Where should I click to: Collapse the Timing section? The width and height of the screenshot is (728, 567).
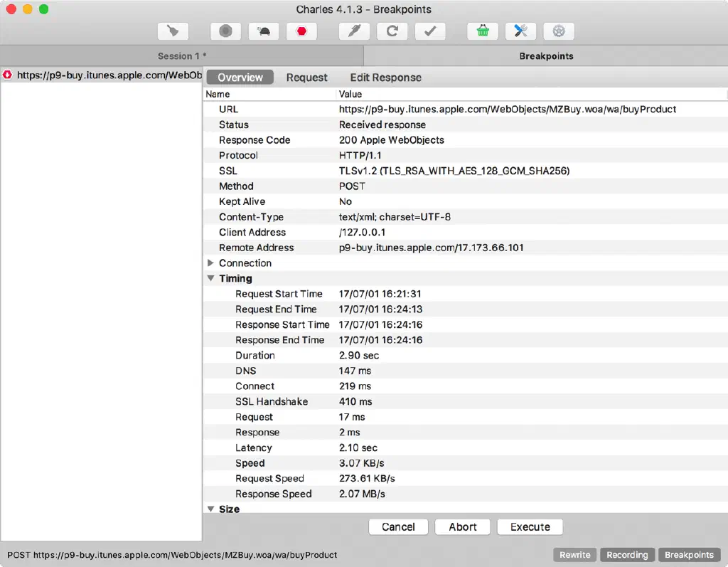[x=210, y=279]
